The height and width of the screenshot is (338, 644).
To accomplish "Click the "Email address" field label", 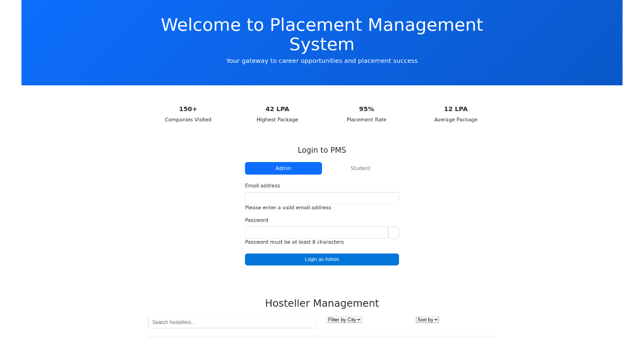I will pyautogui.click(x=262, y=185).
